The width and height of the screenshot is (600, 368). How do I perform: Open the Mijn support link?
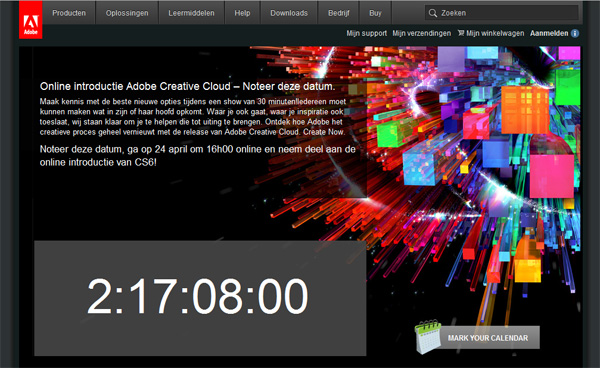[367, 33]
